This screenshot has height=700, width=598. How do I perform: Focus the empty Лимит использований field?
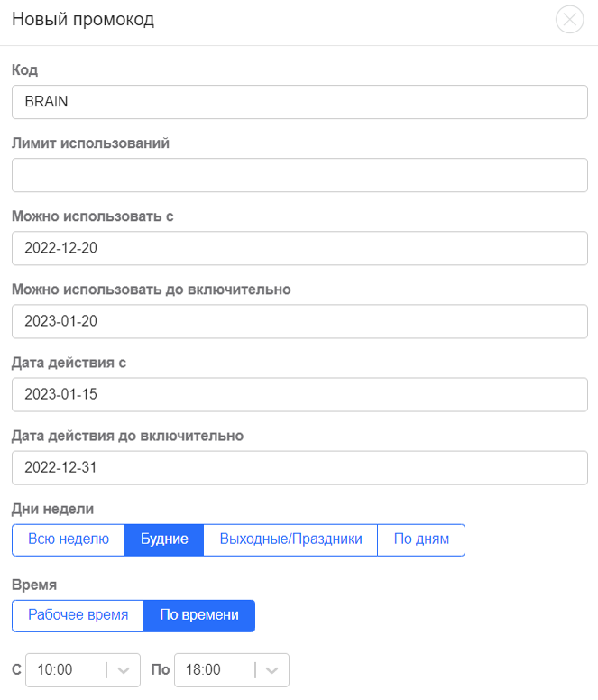point(299,175)
